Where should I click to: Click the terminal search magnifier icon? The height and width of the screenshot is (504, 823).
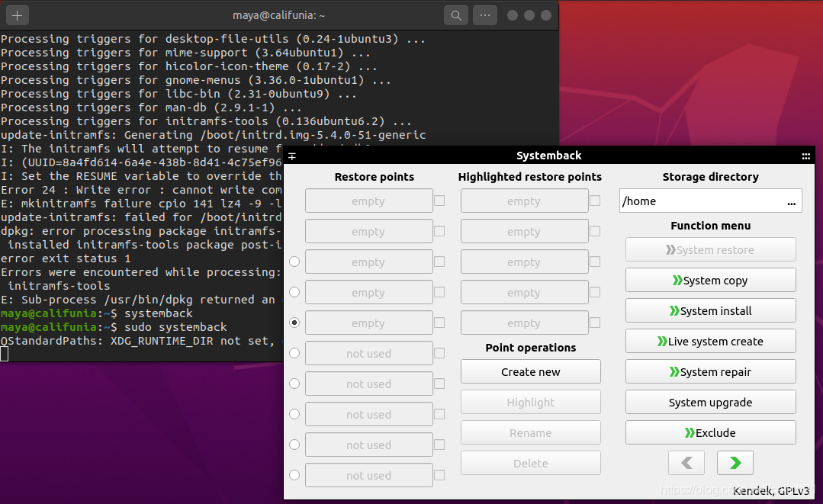click(x=456, y=16)
